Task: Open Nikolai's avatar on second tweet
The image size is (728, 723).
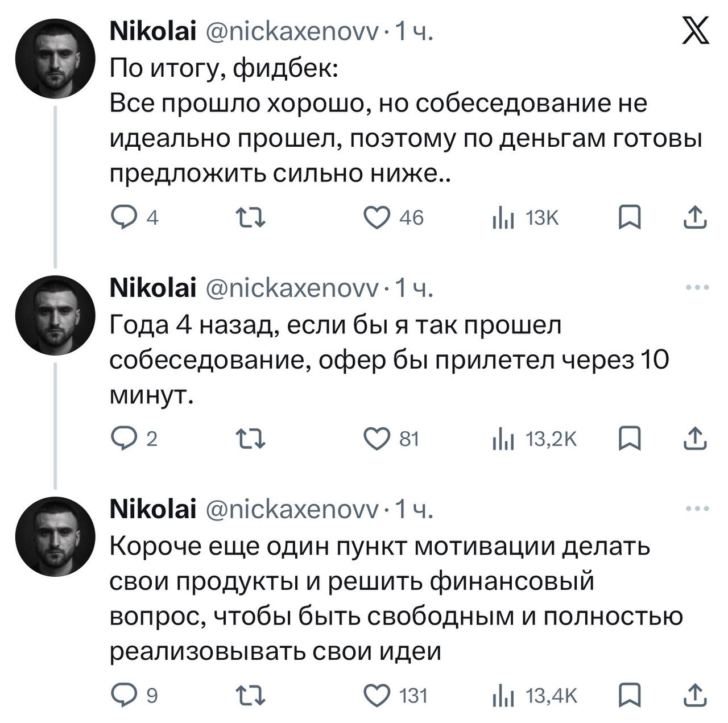Action: coord(55,316)
